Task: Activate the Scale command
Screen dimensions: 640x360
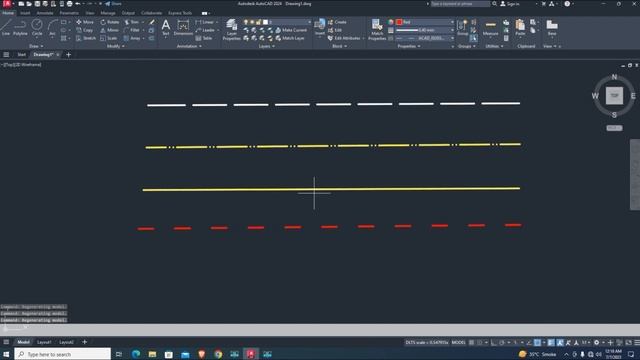Action: coord(109,38)
